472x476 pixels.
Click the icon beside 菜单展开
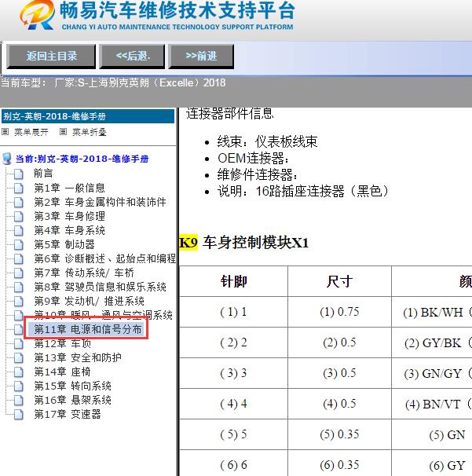pos(5,132)
